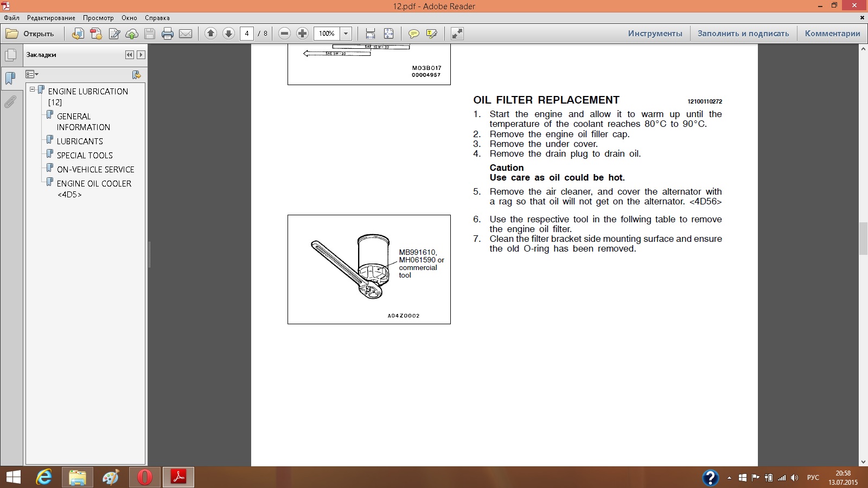The width and height of the screenshot is (868, 488).
Task: Collapse the bookmarks navigation pane
Action: pyautogui.click(x=129, y=55)
